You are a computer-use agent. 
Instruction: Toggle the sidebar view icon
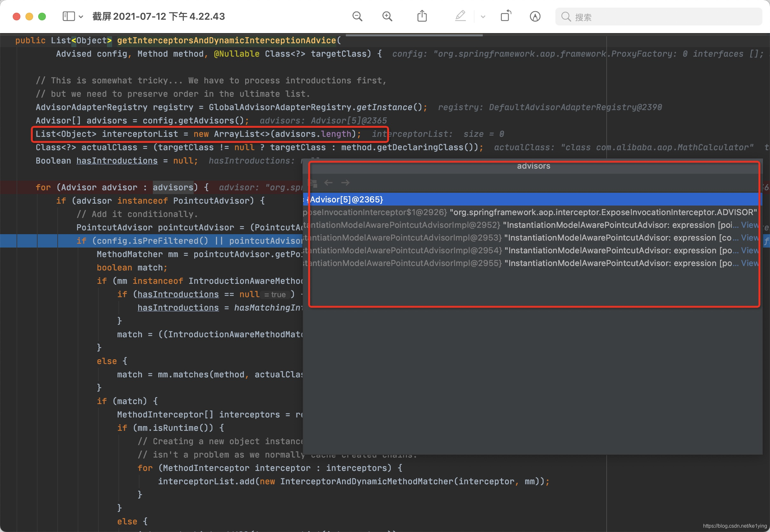point(68,16)
